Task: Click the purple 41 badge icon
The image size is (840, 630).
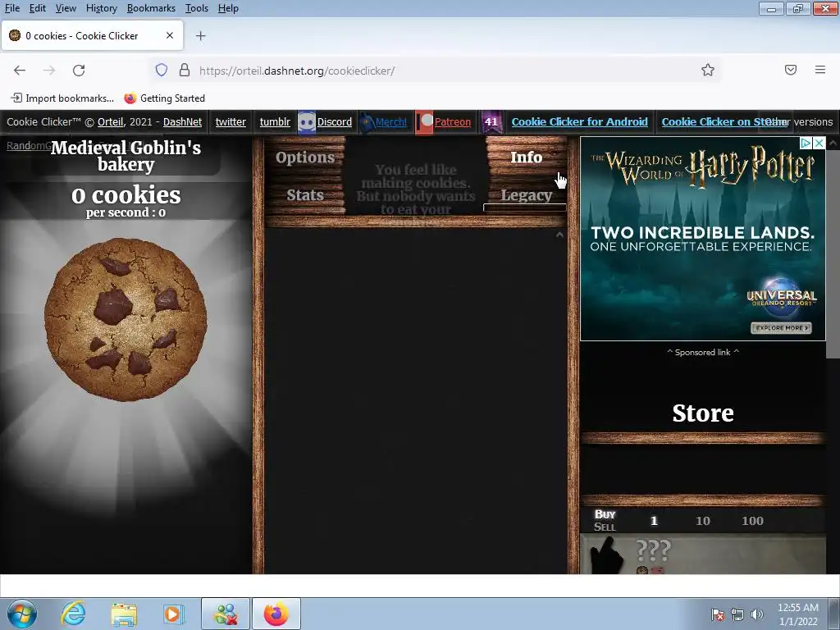Action: [491, 122]
